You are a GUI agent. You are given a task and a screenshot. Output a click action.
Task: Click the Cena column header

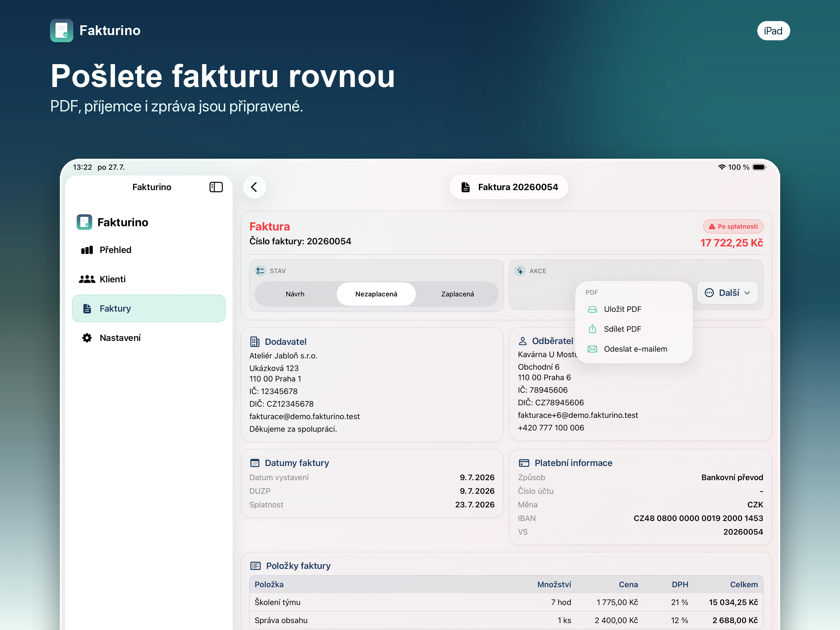click(x=628, y=585)
